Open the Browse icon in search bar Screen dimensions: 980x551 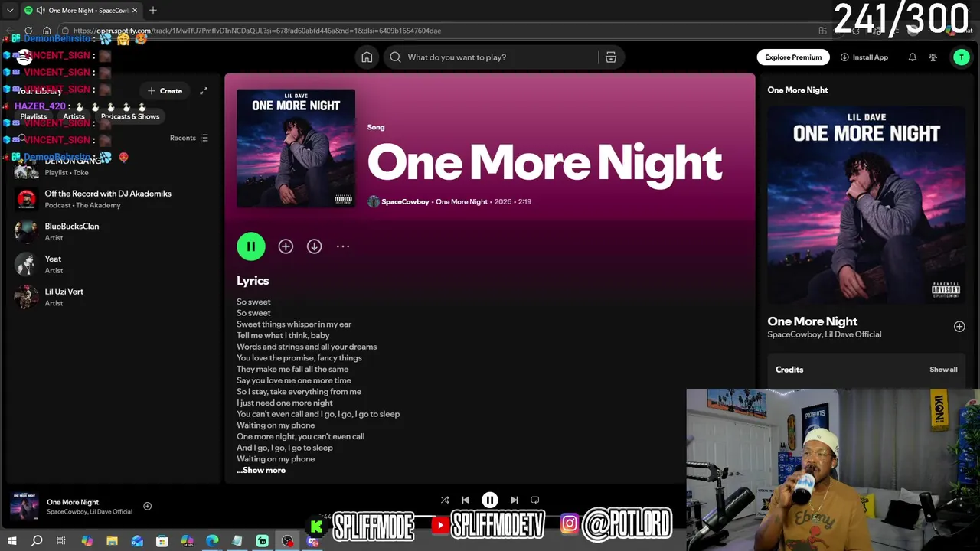(x=611, y=57)
